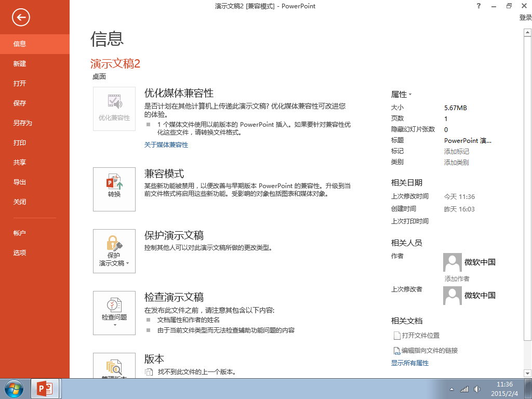Image resolution: width=532 pixels, height=399 pixels.
Task: Click the document name 演示文稿2 heading
Action: (115, 64)
